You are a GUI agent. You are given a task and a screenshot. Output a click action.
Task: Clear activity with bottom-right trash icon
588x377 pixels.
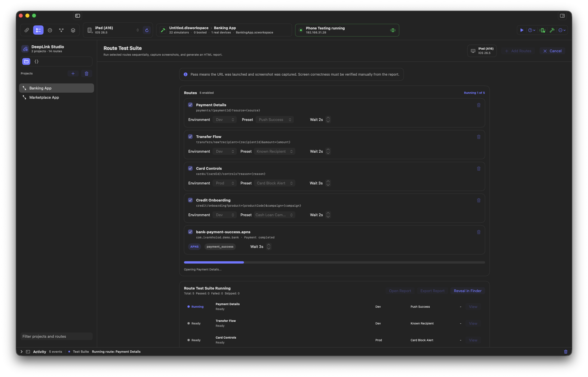click(x=566, y=352)
